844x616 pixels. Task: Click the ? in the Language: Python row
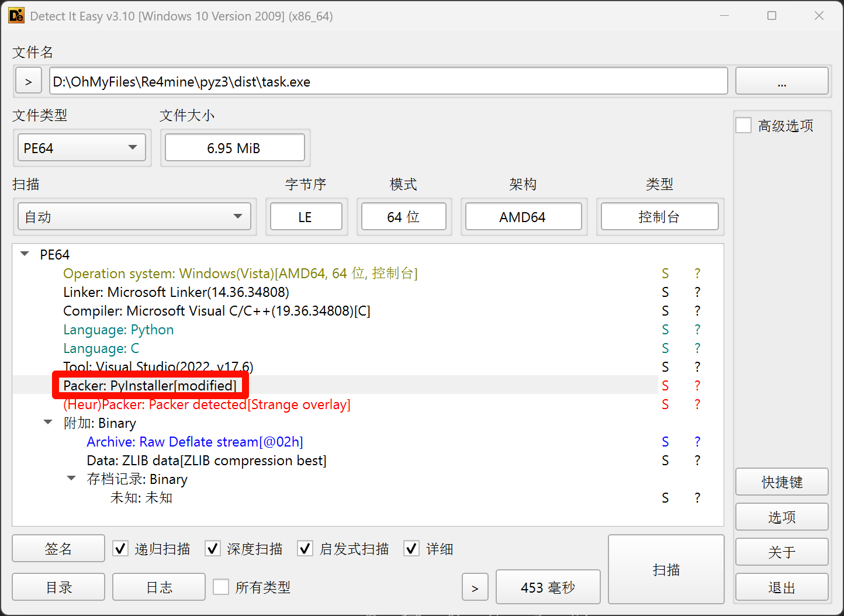697,330
